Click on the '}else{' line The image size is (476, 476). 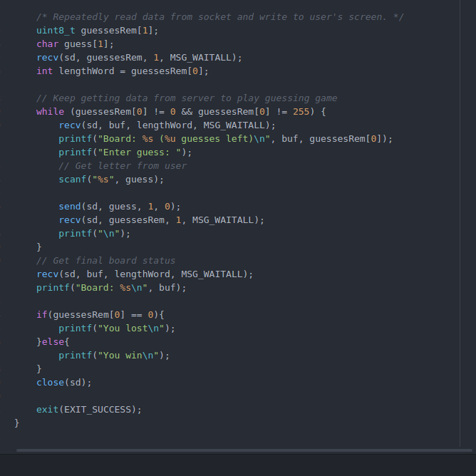pyautogui.click(x=53, y=342)
